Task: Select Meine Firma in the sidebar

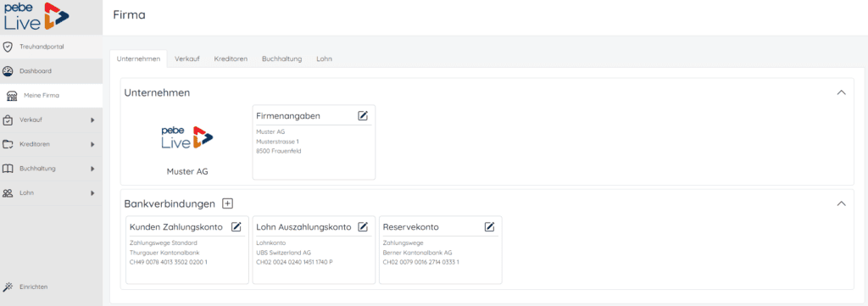Action: click(x=51, y=96)
